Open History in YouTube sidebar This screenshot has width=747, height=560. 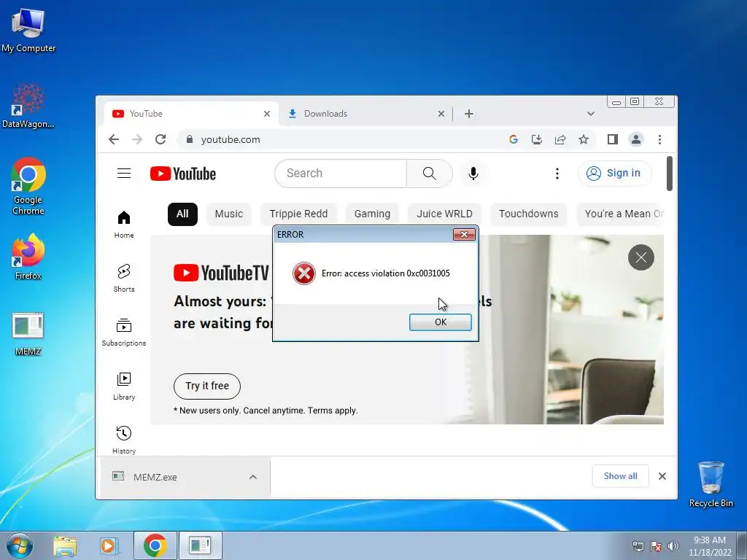point(124,440)
